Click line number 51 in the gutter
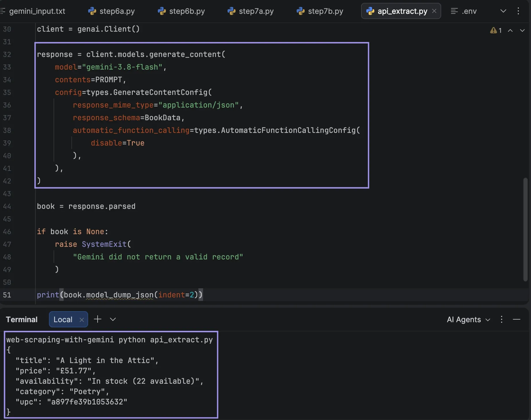Screen dimensions: 531x420 coord(7,295)
